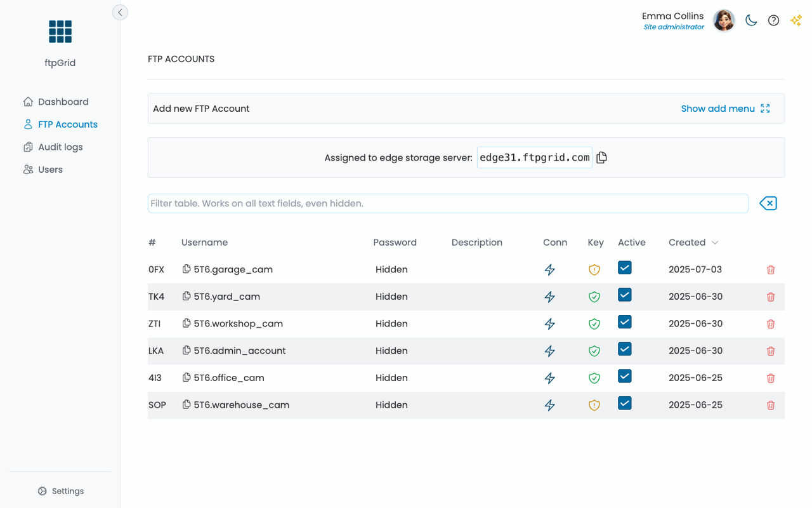The height and width of the screenshot is (508, 812).
Task: Open Emma Collins profile avatar
Action: [724, 20]
